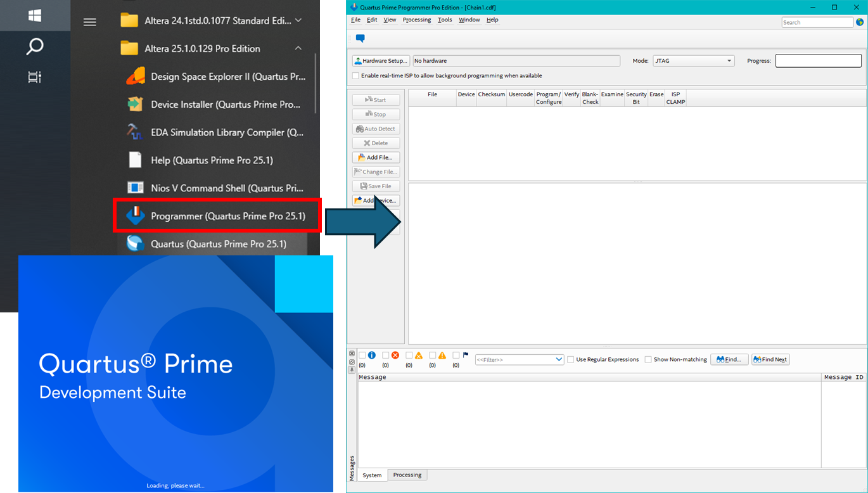This screenshot has width=868, height=493.
Task: Click the Progress bar
Action: coord(818,60)
